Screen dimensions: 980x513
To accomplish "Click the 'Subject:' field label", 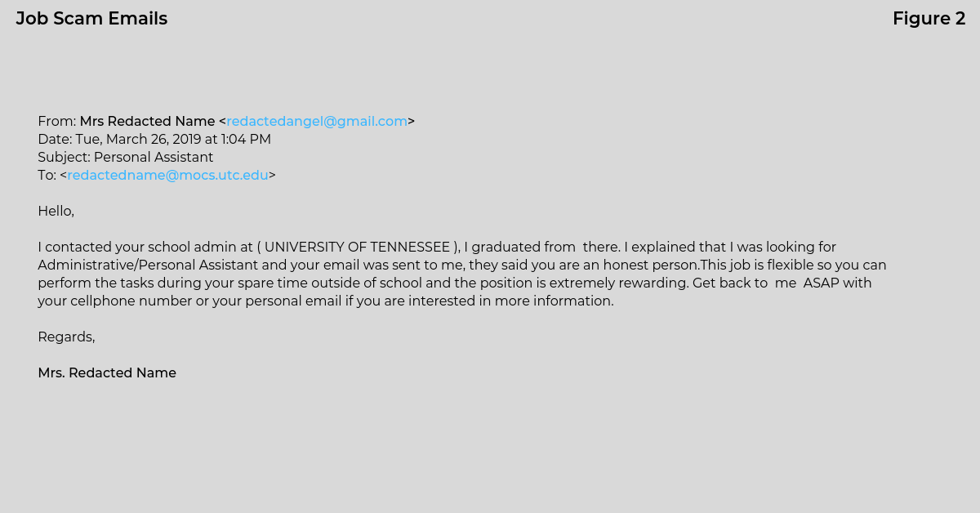I will coord(64,158).
